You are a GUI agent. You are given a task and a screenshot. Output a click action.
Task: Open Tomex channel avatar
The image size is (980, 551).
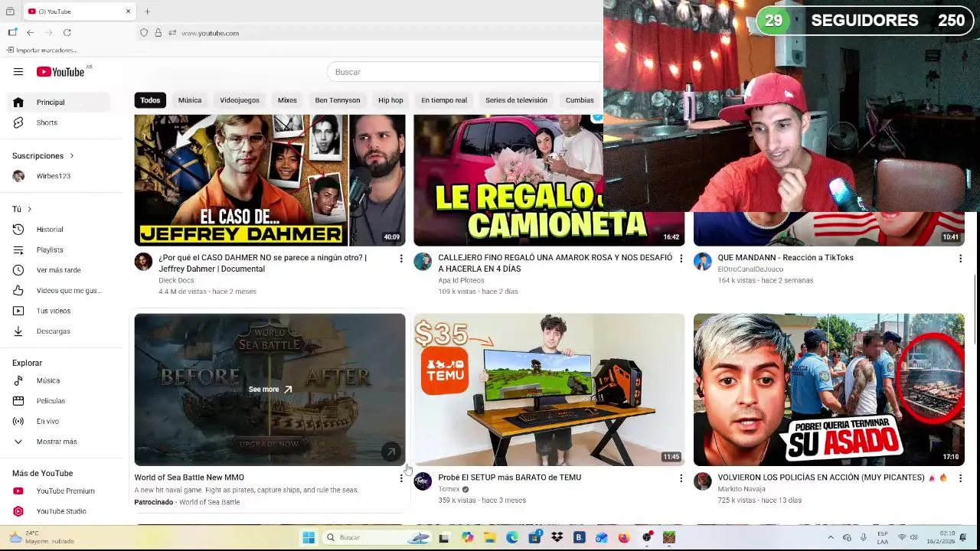coord(423,481)
